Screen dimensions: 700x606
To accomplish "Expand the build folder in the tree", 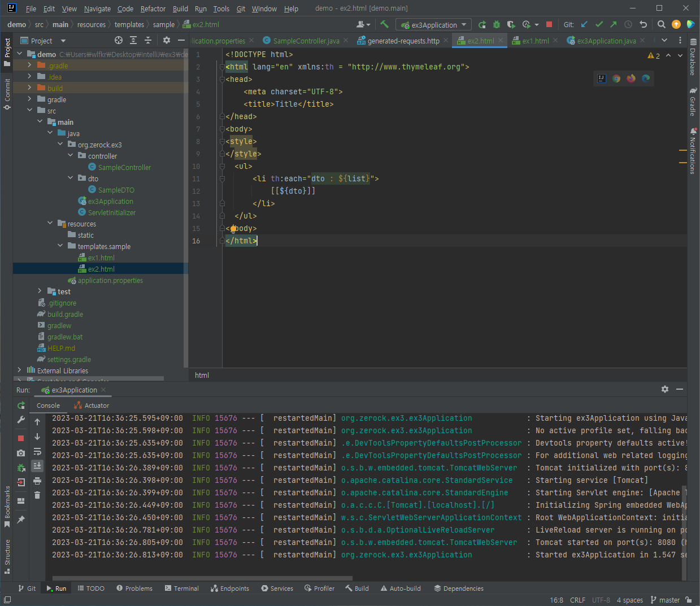I will pyautogui.click(x=30, y=88).
